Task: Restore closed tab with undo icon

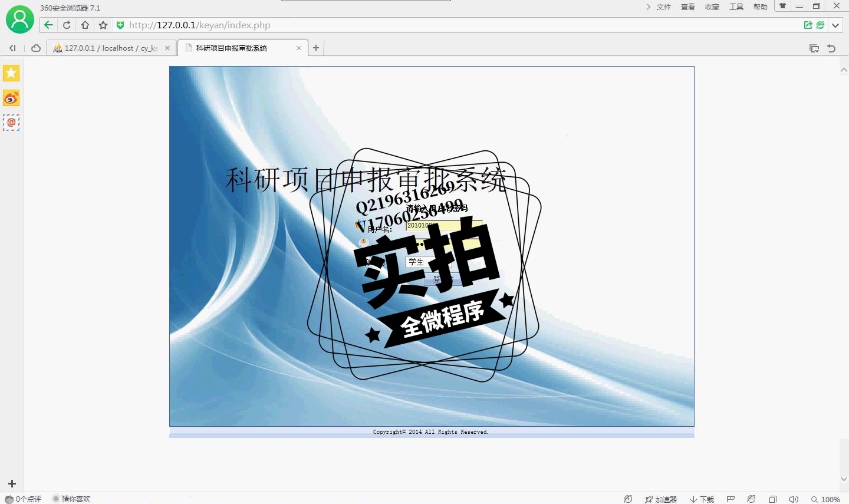Action: point(831,48)
